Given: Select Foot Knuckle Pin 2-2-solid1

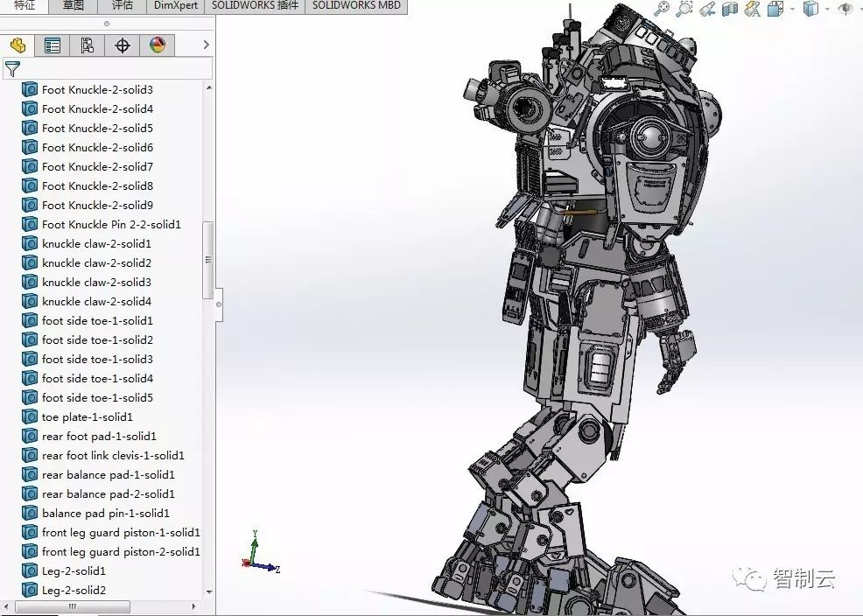Looking at the screenshot, I should click(111, 224).
